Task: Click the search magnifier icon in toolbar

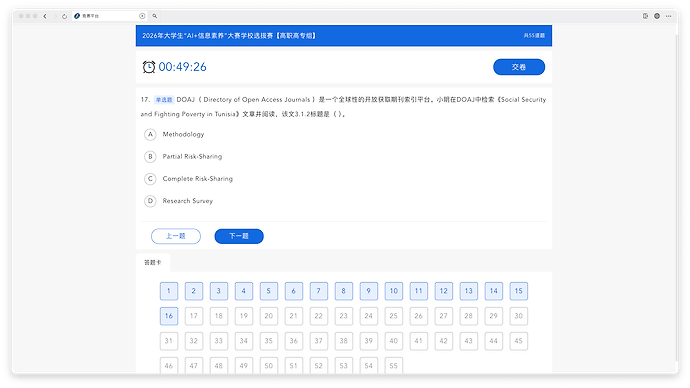Action: (155, 16)
